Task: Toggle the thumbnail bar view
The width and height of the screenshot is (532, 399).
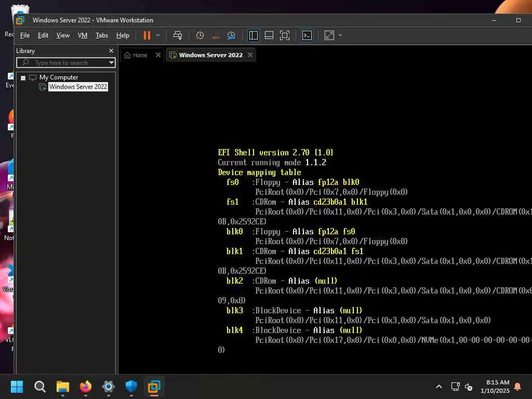Action: coord(269,35)
